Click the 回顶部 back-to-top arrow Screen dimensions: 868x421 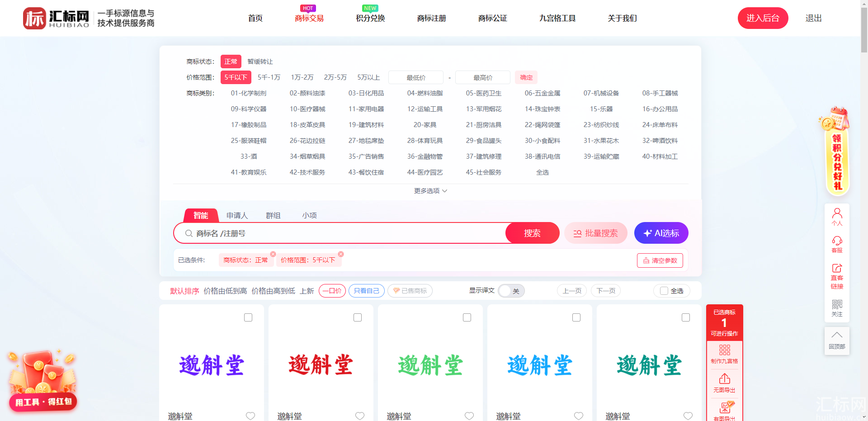point(837,340)
